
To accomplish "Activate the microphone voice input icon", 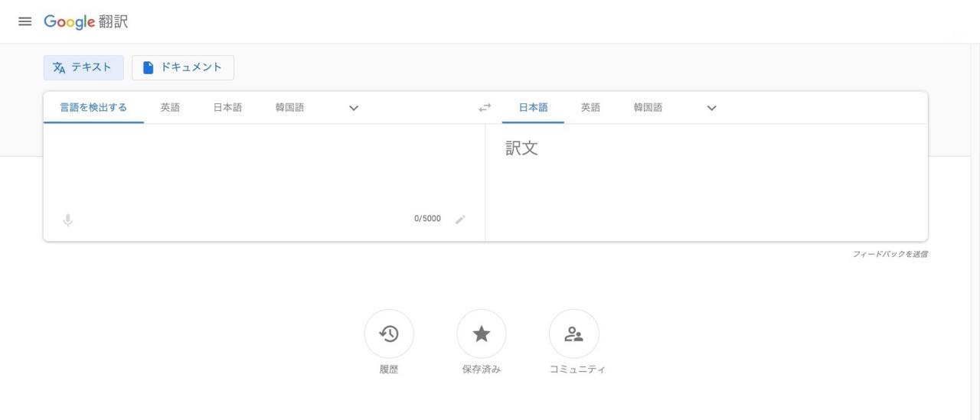I will coord(67,220).
